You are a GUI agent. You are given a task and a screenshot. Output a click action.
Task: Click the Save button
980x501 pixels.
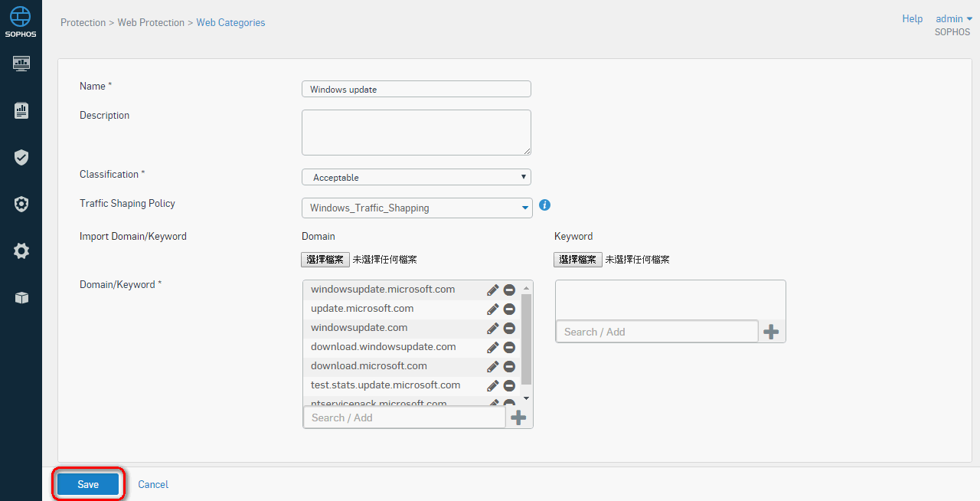pyautogui.click(x=88, y=484)
